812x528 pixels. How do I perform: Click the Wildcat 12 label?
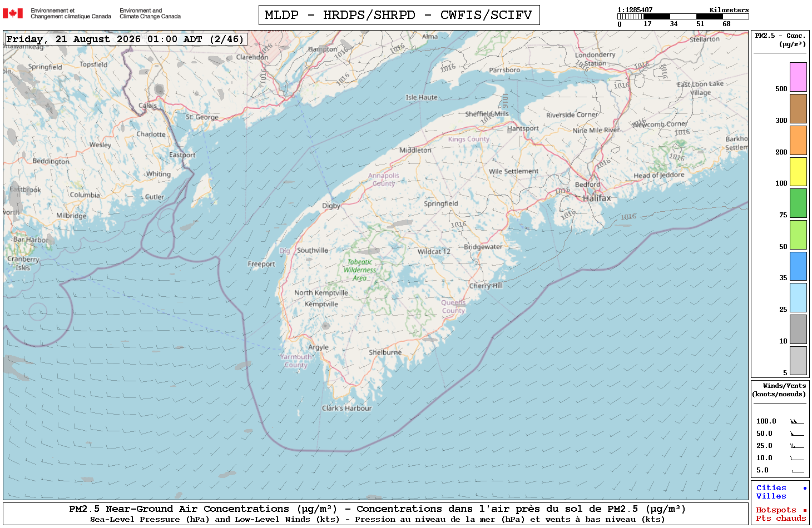click(434, 252)
